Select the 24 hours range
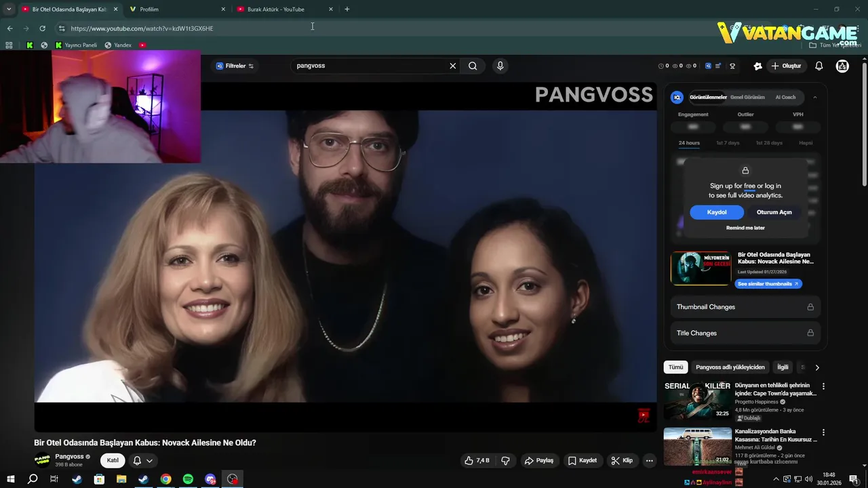This screenshot has height=488, width=868. (x=689, y=143)
